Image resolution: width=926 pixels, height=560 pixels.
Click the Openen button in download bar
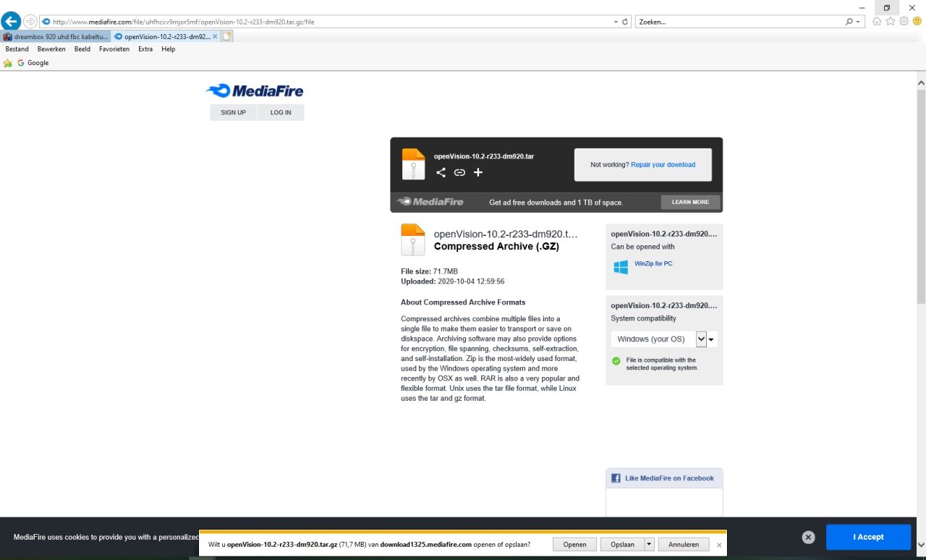(574, 544)
